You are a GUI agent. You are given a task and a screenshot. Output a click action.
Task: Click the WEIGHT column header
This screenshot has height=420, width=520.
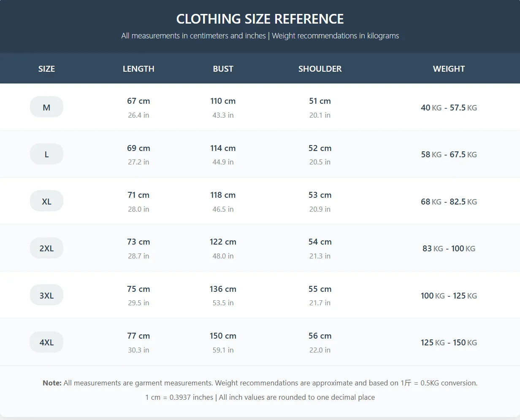(x=449, y=69)
